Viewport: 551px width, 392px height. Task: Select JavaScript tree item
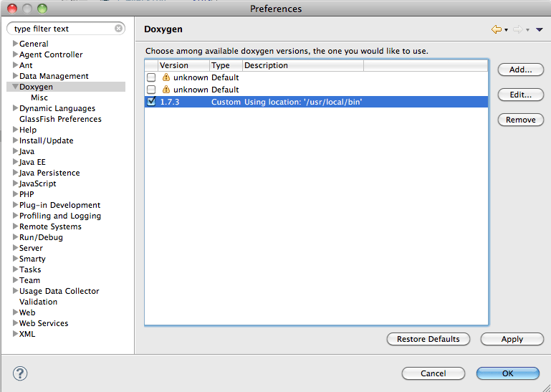click(x=37, y=183)
